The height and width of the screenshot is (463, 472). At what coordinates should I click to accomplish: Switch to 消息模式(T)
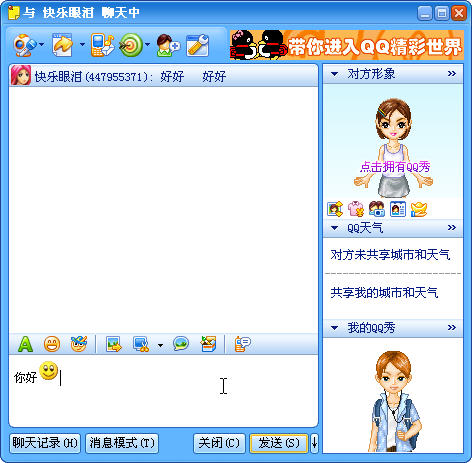(x=122, y=443)
